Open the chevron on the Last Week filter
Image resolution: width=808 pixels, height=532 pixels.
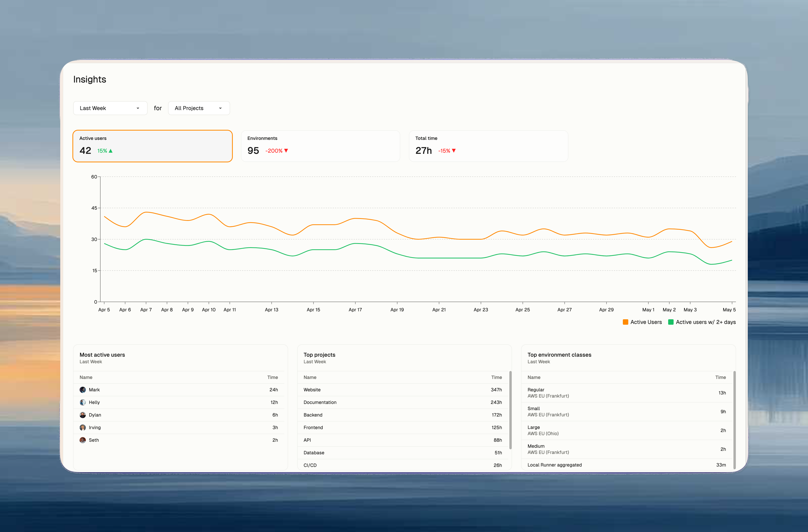click(138, 108)
